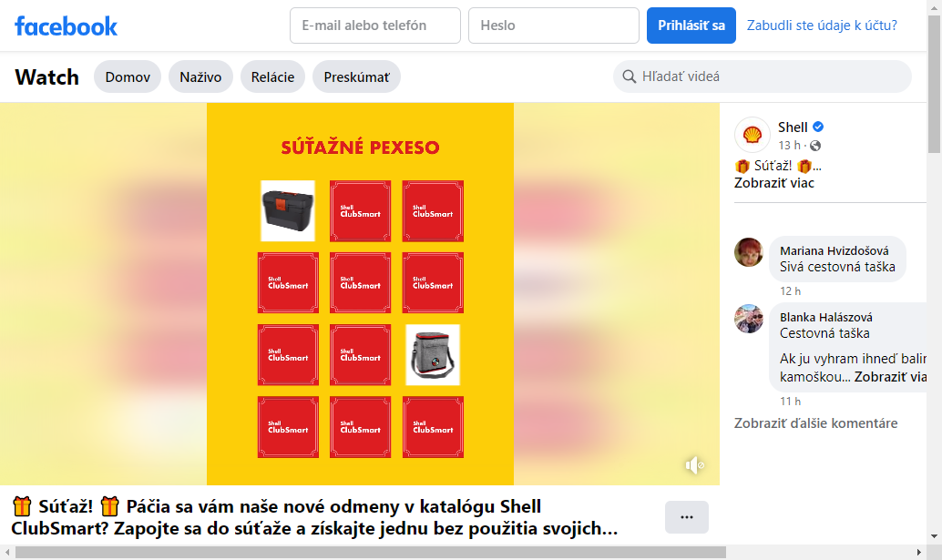Image resolution: width=942 pixels, height=560 pixels.
Task: Focus the E-mail alebo telefón field
Action: click(x=375, y=25)
